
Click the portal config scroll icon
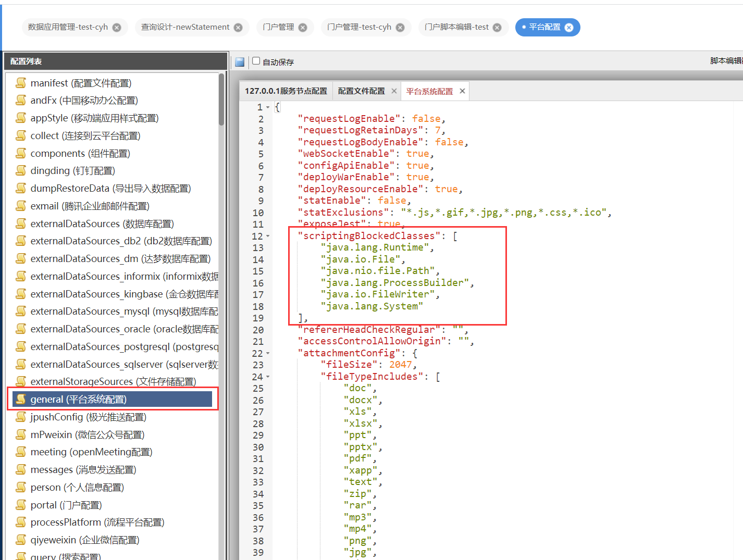pyautogui.click(x=21, y=505)
